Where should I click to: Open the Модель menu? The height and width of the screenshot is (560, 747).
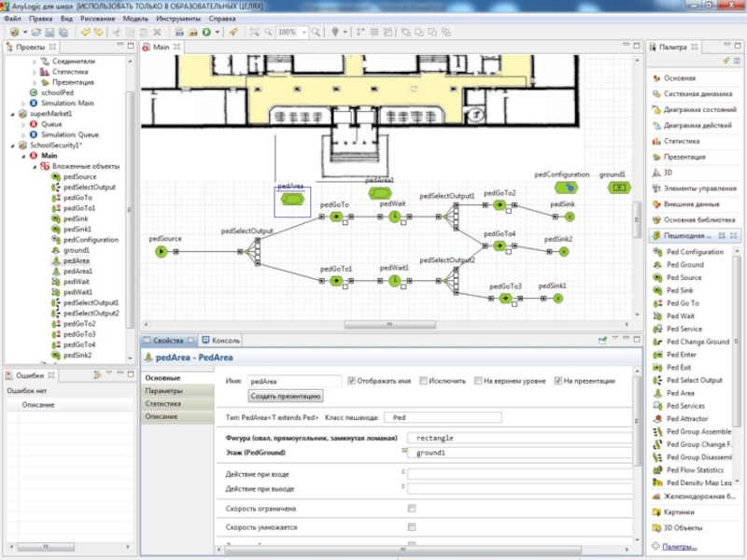tap(135, 18)
